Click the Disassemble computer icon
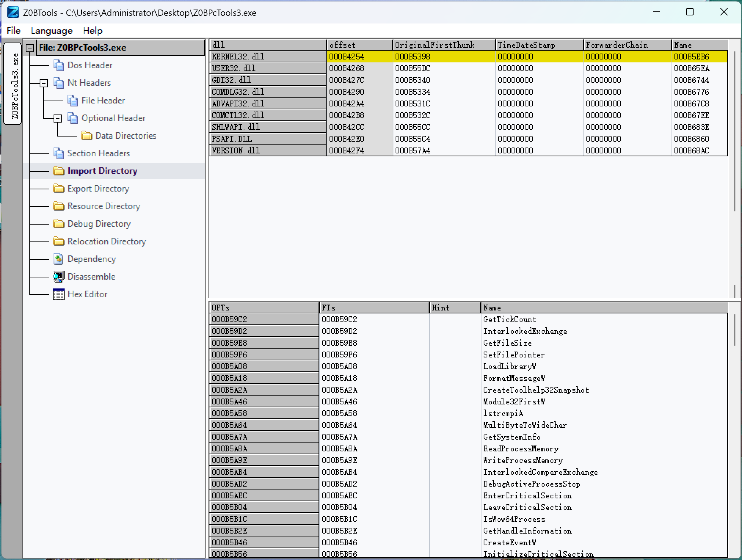 59,277
